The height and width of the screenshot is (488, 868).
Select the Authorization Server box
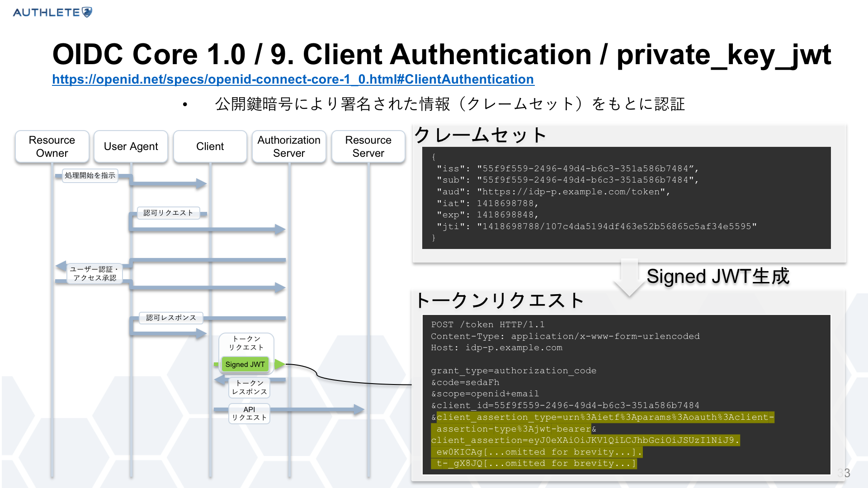(289, 146)
